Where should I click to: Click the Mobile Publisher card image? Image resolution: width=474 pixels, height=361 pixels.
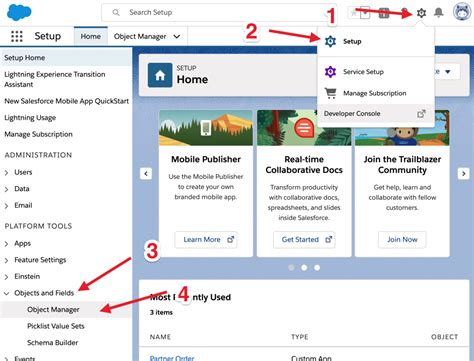point(206,128)
